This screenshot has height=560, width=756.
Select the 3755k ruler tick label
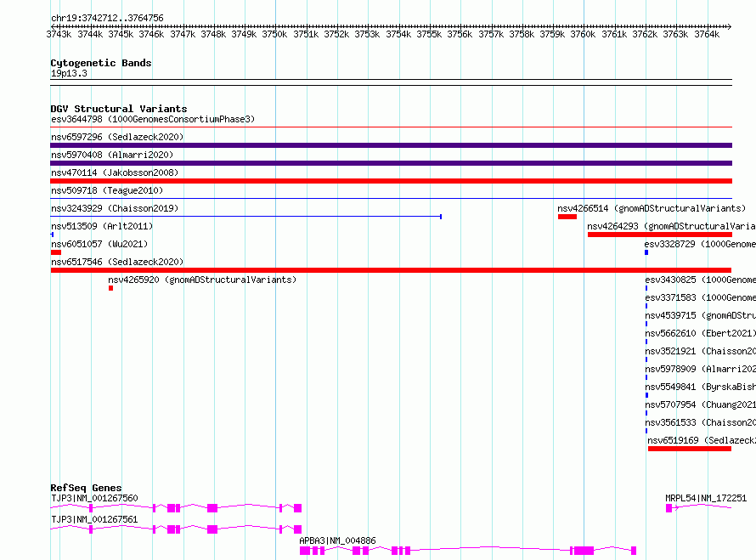[x=429, y=34]
